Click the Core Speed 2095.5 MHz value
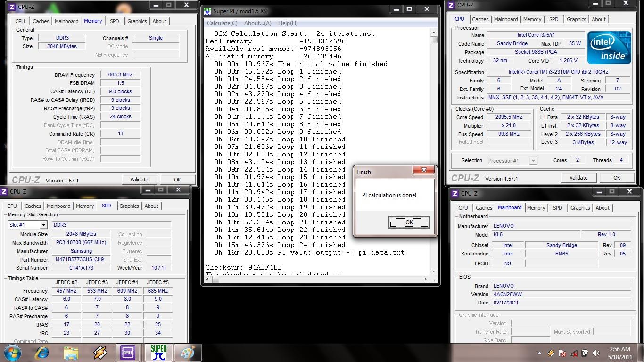This screenshot has height=362, width=644. point(509,117)
